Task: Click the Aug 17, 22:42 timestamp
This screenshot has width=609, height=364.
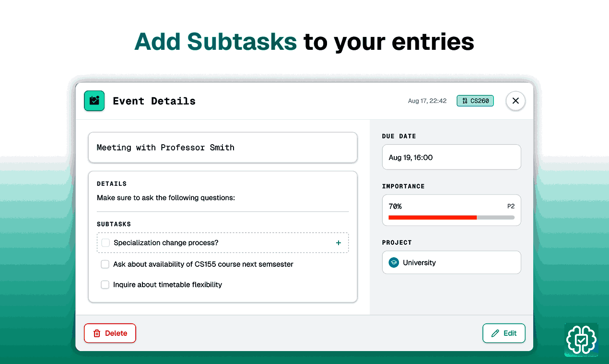Action: [x=427, y=101]
